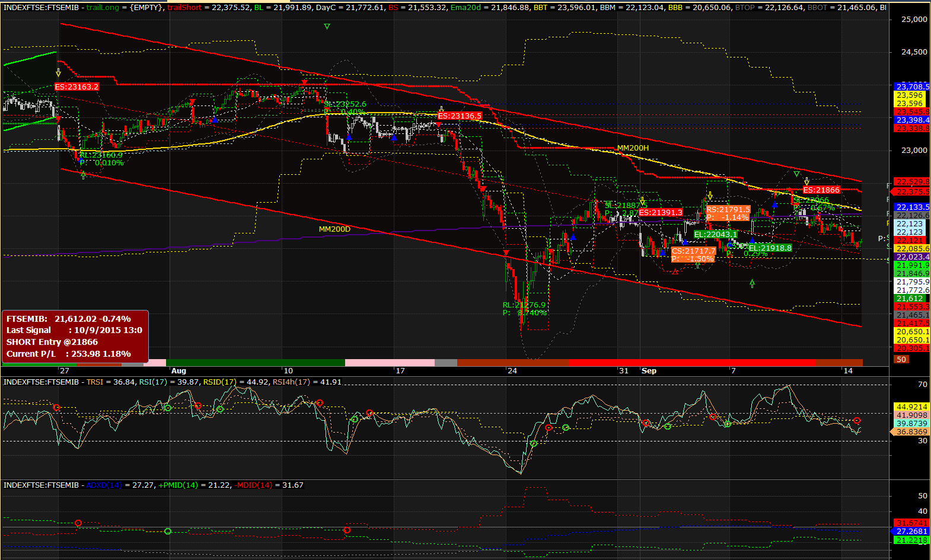Select the ES:23136.5 signal label
This screenshot has height=560, width=931.
click(x=460, y=116)
